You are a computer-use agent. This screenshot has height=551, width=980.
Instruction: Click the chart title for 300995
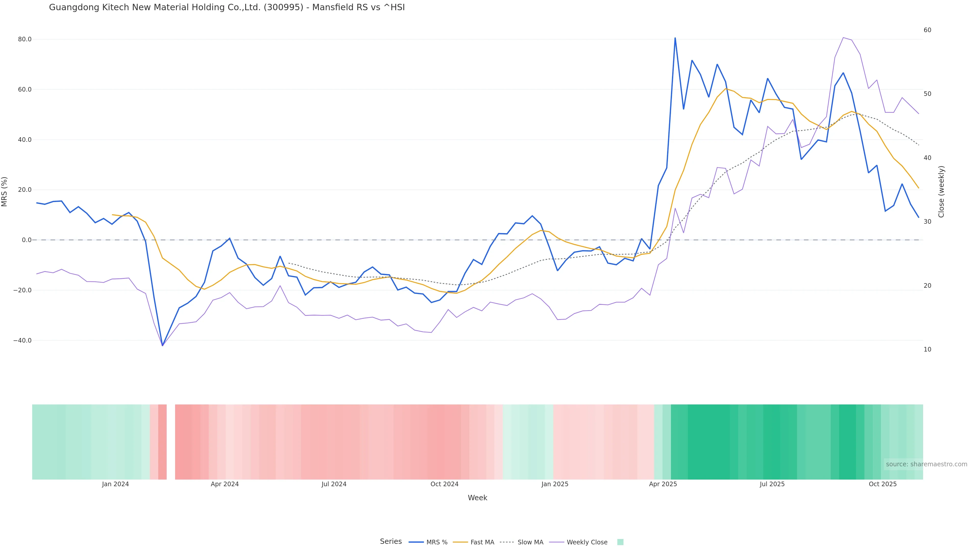227,7
